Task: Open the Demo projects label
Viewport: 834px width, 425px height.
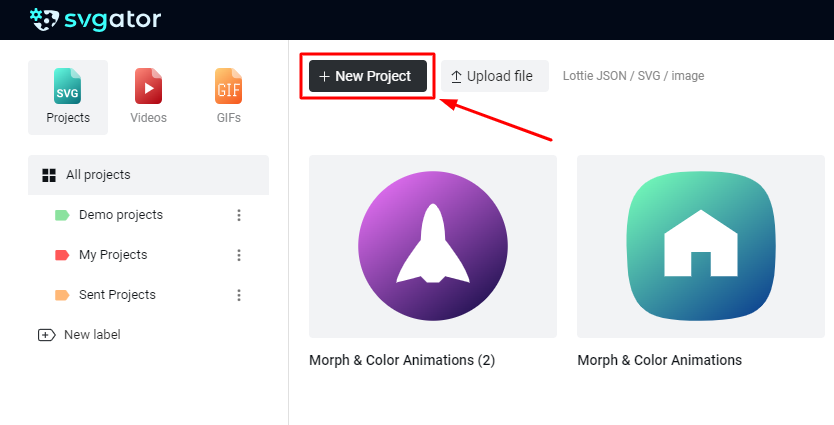Action: pos(121,215)
